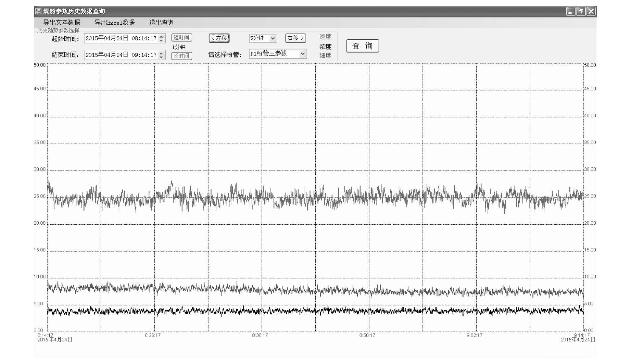Image resolution: width=631 pixels, height=364 pixels.
Task: Click the 短时间 button
Action: click(x=181, y=38)
